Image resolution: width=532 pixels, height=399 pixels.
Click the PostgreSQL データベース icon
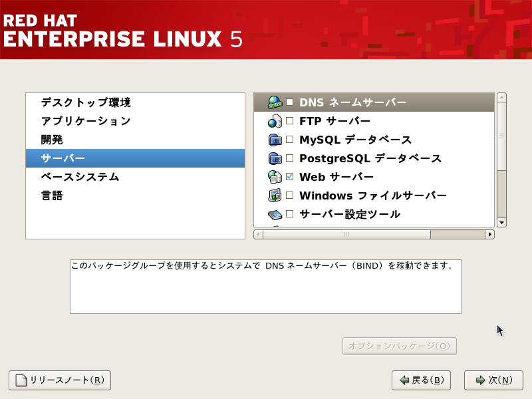[x=275, y=158]
